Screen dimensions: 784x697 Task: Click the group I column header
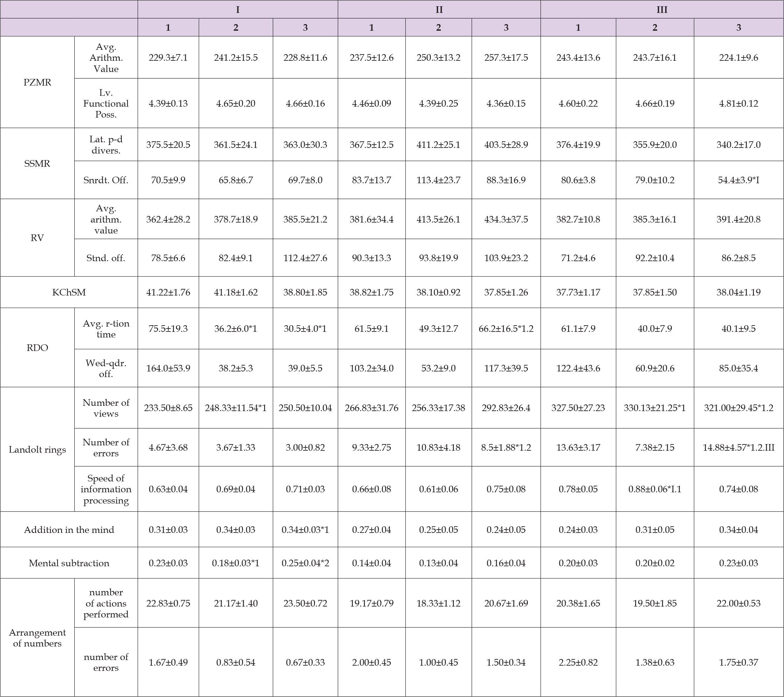(x=237, y=10)
